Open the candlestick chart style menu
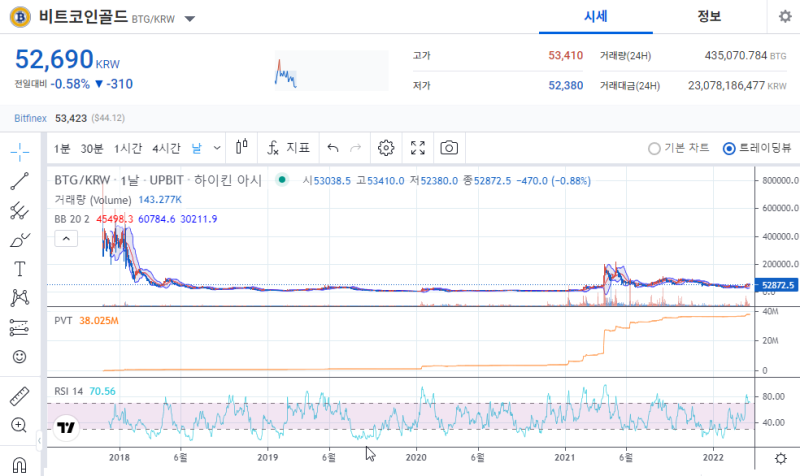The height and width of the screenshot is (476, 800). tap(242, 148)
